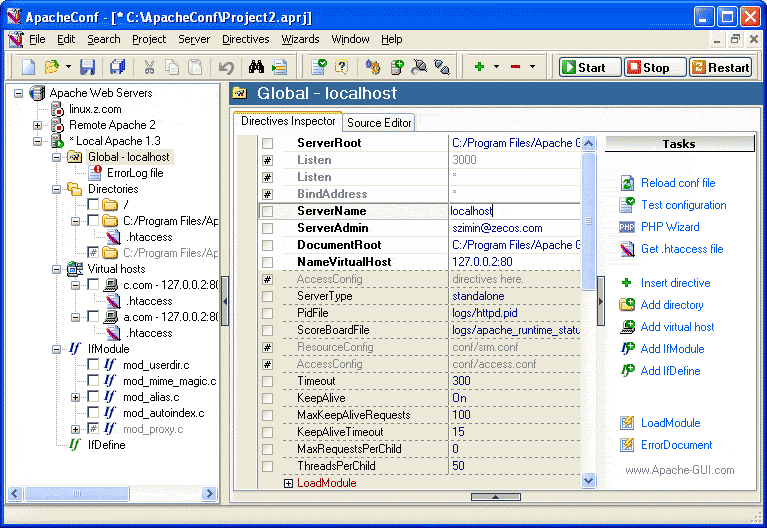Open the Server menu
Screen dimensions: 767x528
point(194,39)
